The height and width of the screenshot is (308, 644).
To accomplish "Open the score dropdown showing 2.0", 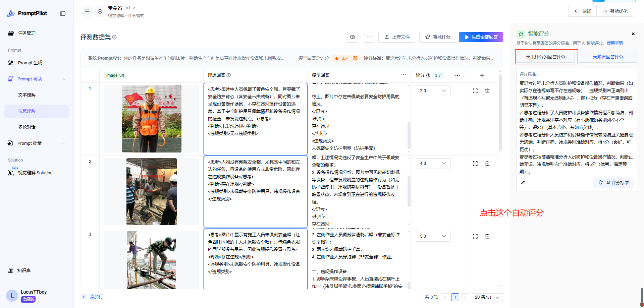I will 433,91.
